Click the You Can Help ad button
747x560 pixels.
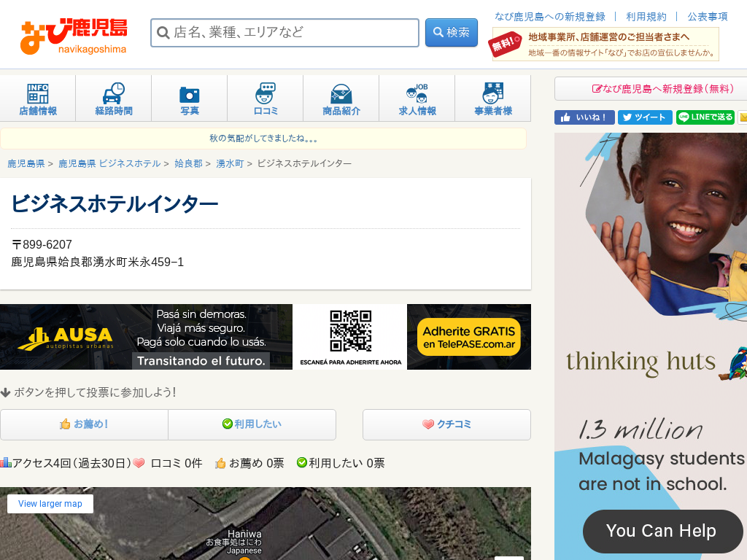coord(662,531)
